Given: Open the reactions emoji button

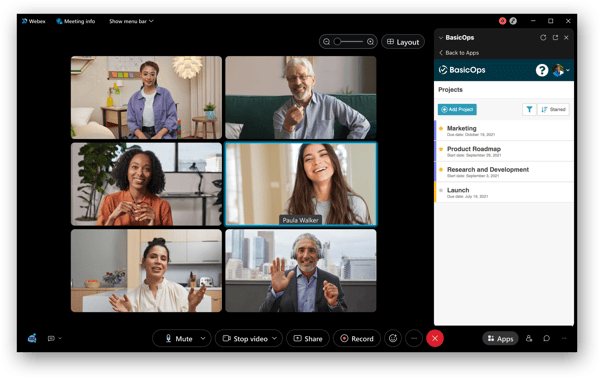Looking at the screenshot, I should (x=393, y=338).
